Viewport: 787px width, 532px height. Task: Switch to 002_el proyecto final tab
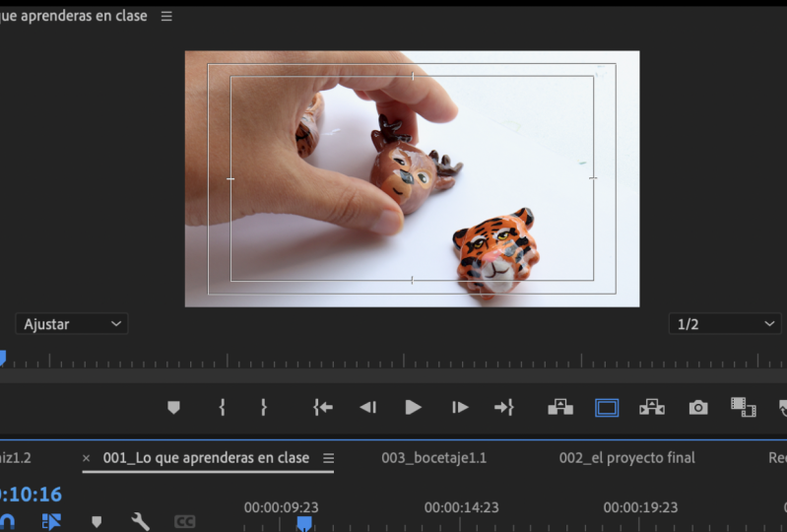click(626, 458)
